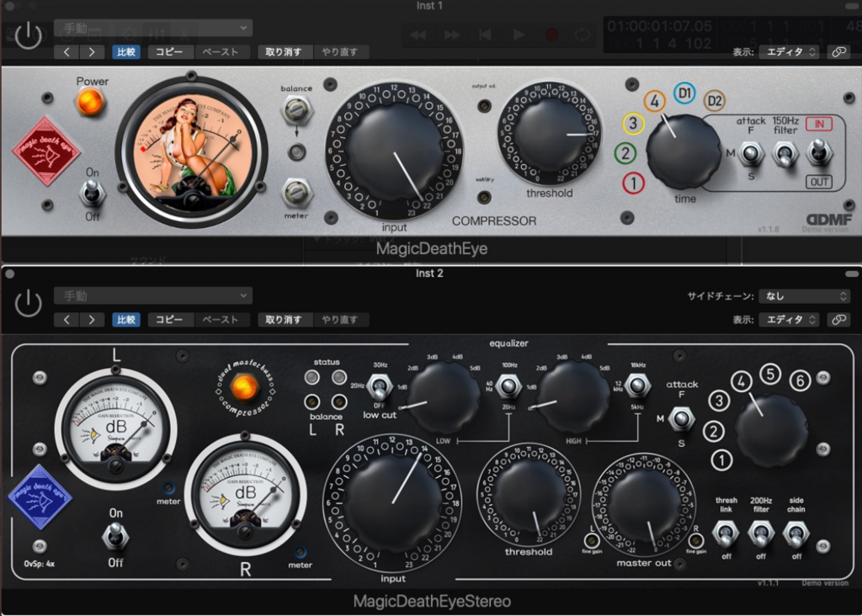Toggle 150Hz filter switch
The height and width of the screenshot is (616, 862).
(x=785, y=154)
